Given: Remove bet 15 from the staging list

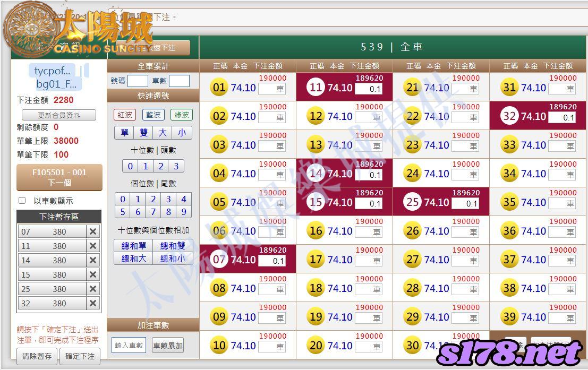Looking at the screenshot, I should point(93,275).
